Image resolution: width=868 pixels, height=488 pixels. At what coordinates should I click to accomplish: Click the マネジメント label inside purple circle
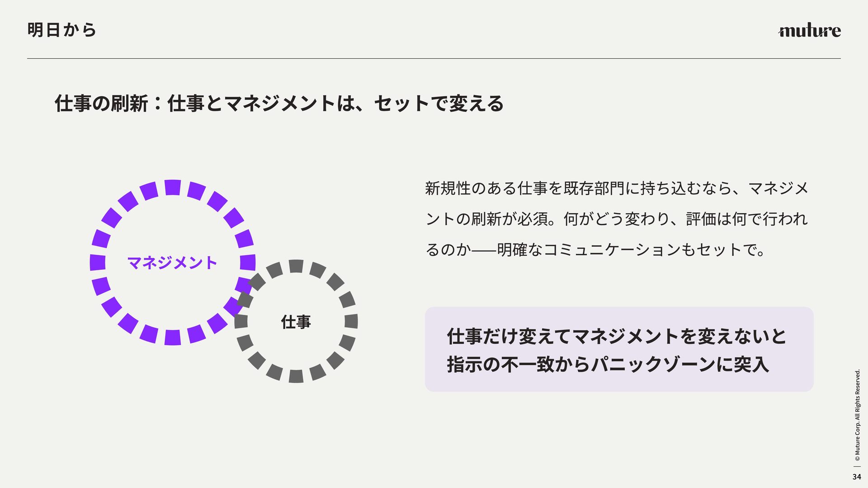172,263
